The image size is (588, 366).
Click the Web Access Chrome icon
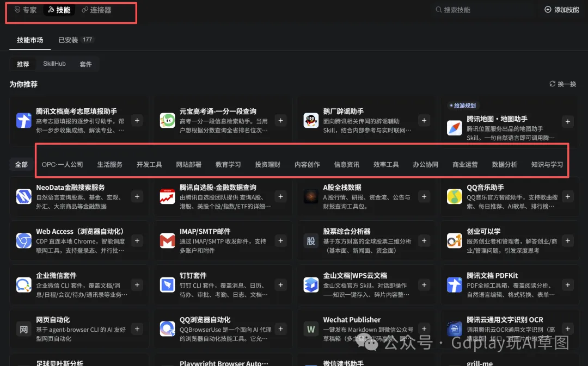tap(23, 241)
